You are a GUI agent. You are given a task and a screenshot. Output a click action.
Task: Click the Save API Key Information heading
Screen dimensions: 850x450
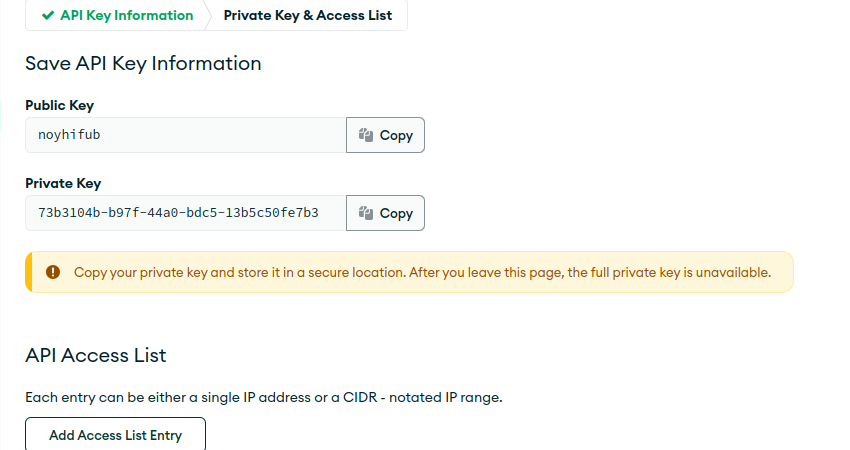tap(143, 63)
